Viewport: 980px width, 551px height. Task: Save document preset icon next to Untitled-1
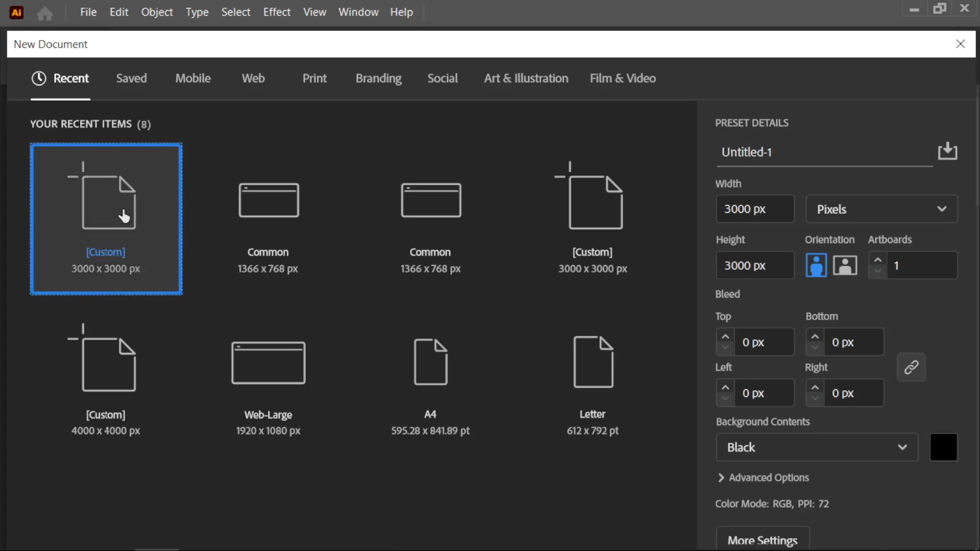(x=947, y=151)
